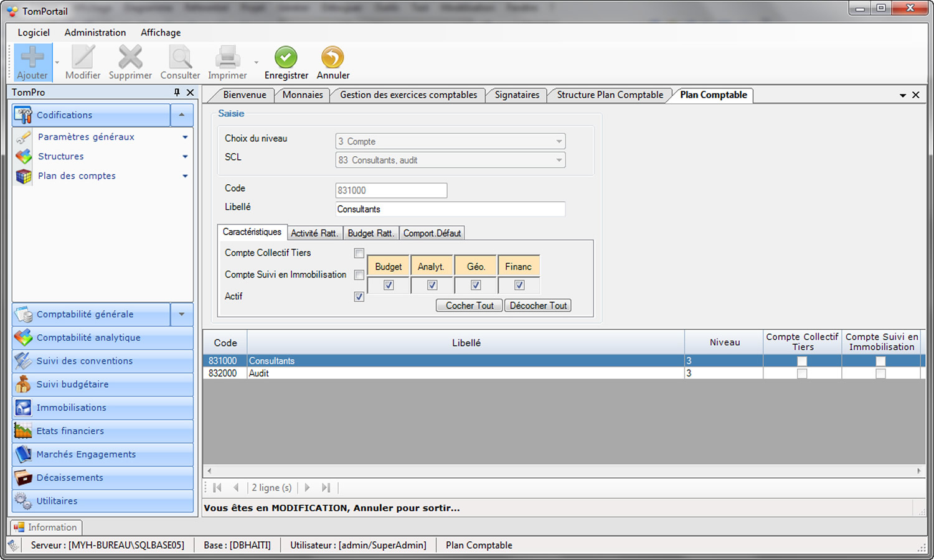
Task: Close the TomPro side panel
Action: 191,92
